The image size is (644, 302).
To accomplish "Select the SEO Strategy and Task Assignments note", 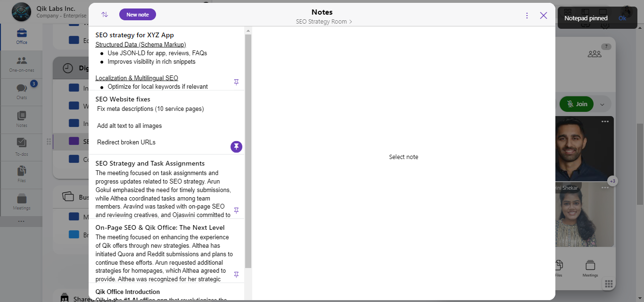I will [160, 189].
